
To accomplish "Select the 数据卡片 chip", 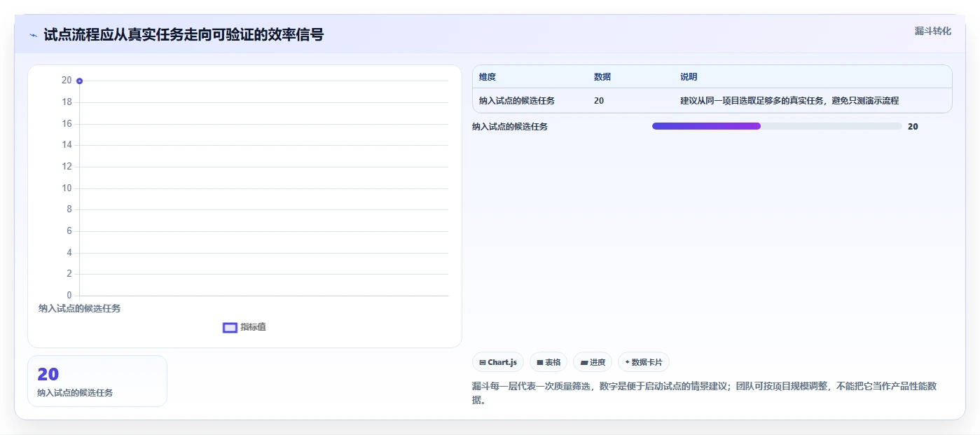I will (643, 362).
